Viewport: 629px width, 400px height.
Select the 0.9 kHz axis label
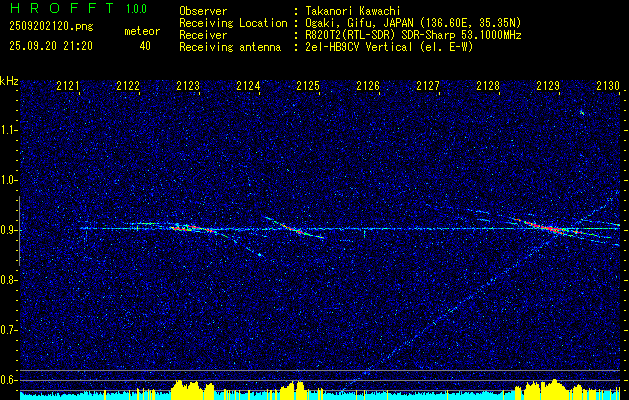(x=8, y=230)
